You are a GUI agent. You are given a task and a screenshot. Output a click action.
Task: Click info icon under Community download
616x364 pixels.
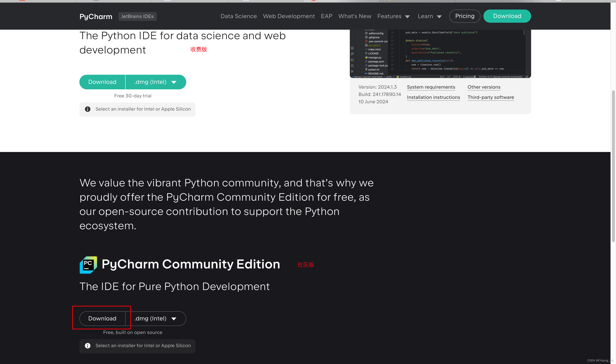click(88, 346)
